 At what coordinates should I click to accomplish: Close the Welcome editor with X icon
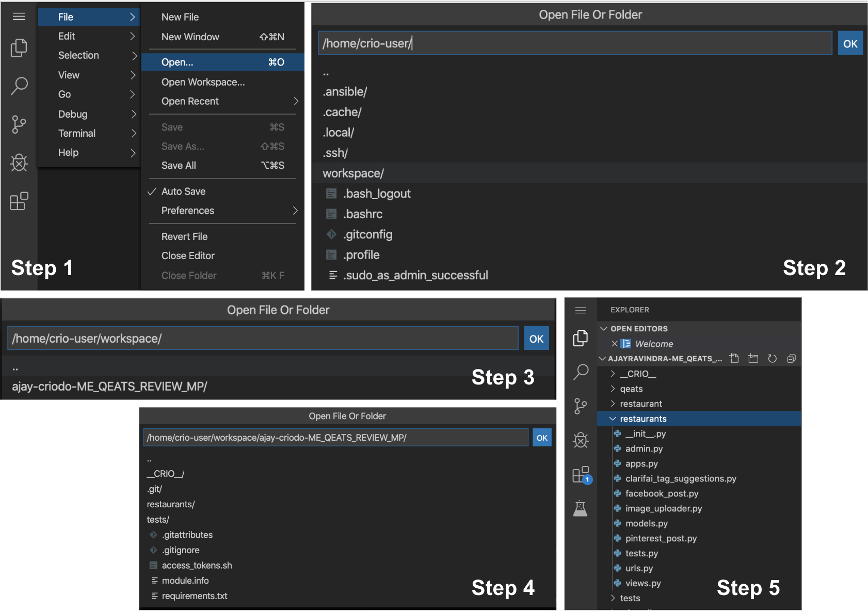point(614,344)
